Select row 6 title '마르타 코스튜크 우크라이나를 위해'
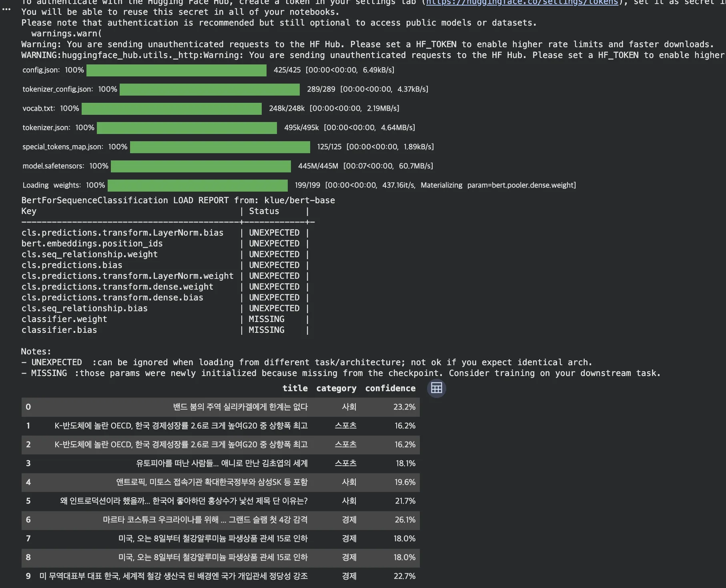This screenshot has width=726, height=588. tap(205, 520)
